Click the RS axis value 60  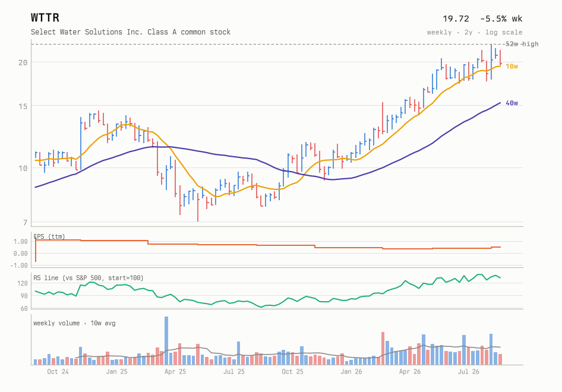[x=24, y=308]
